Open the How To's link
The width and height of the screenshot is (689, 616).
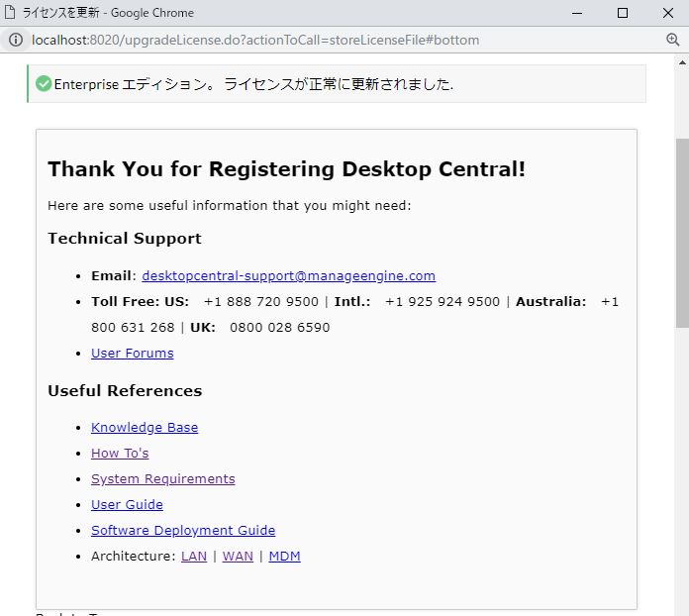coord(120,453)
